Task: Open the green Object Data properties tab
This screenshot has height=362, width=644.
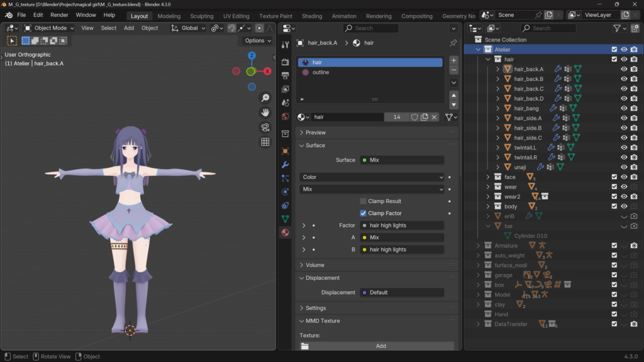Action: pos(285,219)
